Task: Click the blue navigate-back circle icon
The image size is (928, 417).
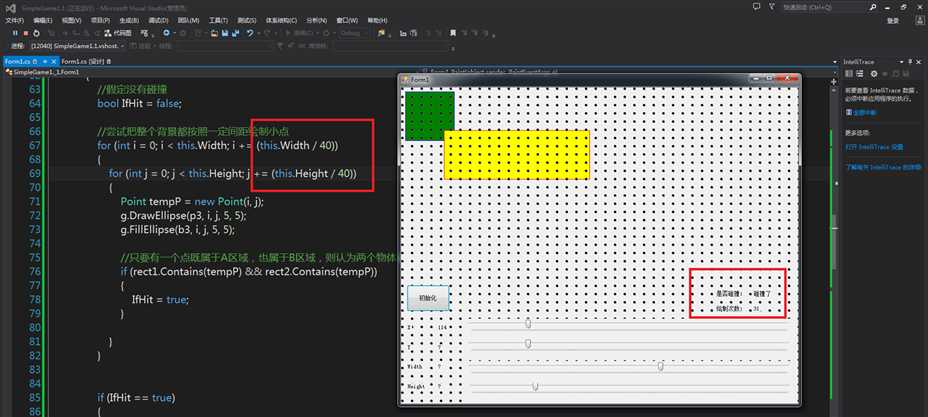Action: [x=166, y=33]
